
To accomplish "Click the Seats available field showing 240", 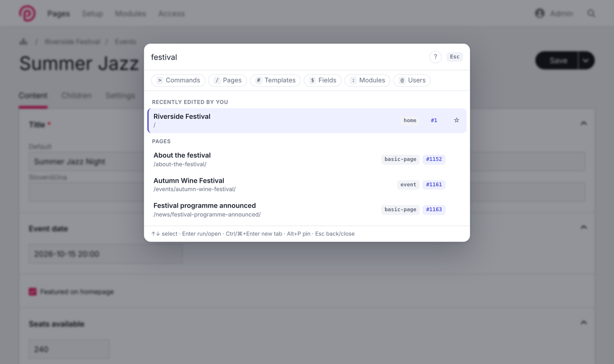I will 69,349.
